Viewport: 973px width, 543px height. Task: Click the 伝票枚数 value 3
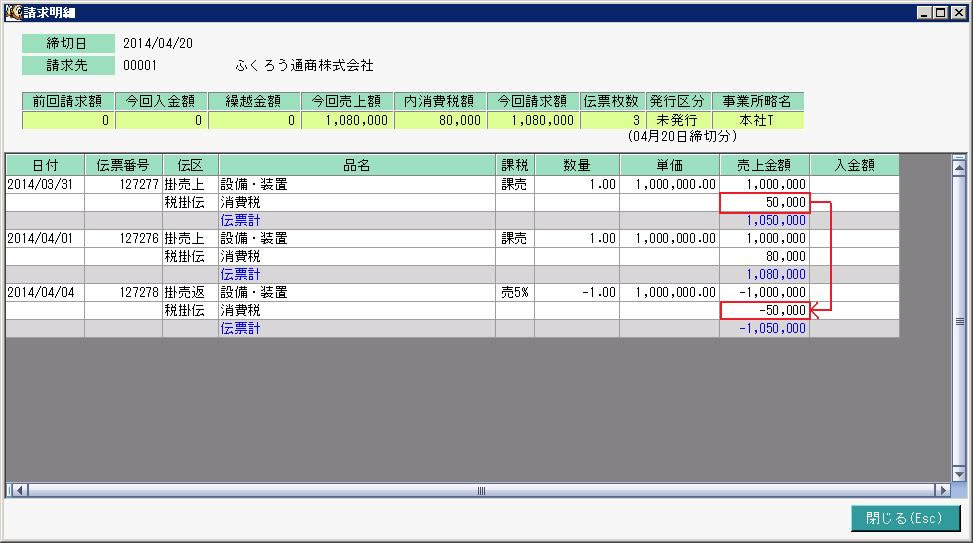(x=612, y=120)
